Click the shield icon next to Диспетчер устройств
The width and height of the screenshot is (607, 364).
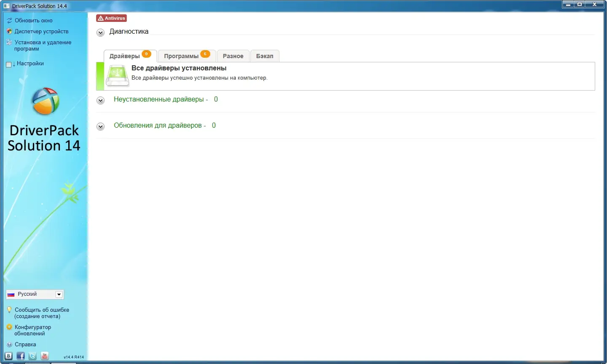coord(9,31)
